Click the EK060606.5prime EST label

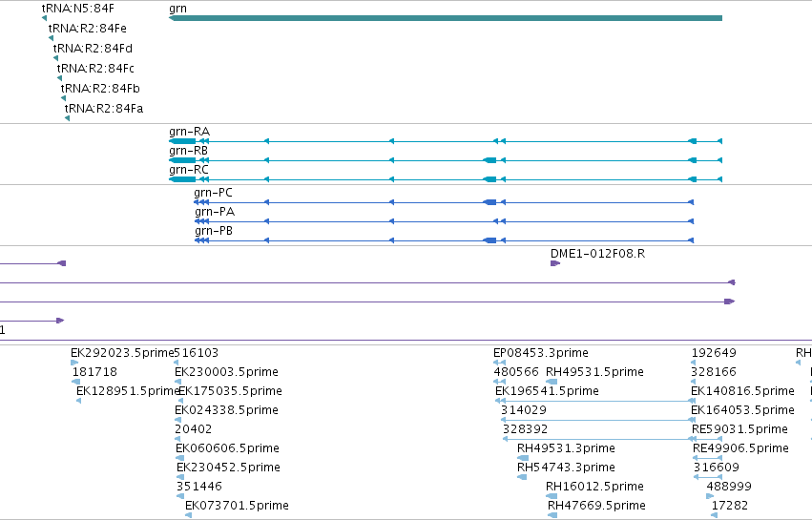(227, 448)
